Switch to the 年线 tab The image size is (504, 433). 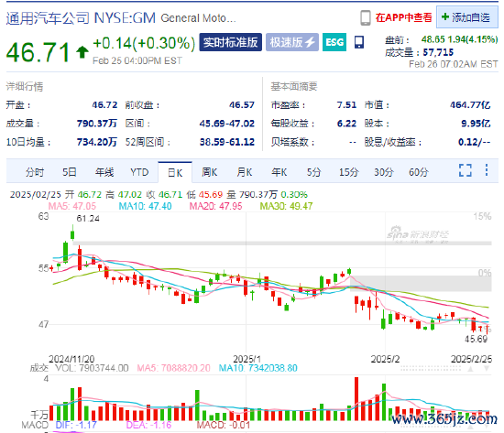click(104, 172)
